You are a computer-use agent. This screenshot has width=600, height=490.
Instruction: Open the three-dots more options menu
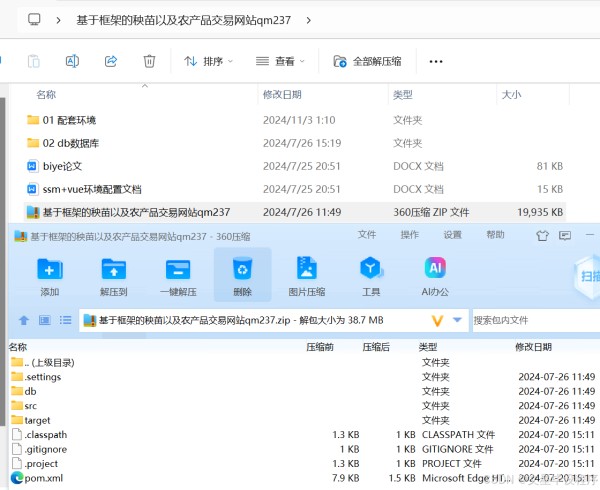[436, 62]
